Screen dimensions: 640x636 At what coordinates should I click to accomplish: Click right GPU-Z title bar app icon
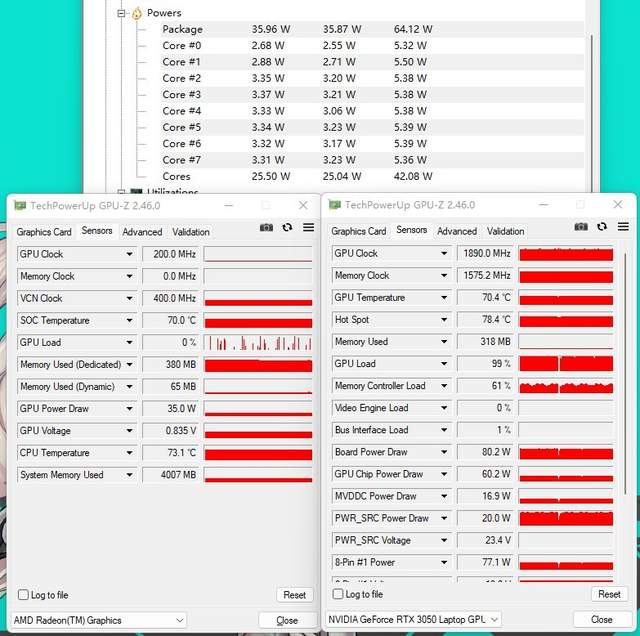(335, 205)
